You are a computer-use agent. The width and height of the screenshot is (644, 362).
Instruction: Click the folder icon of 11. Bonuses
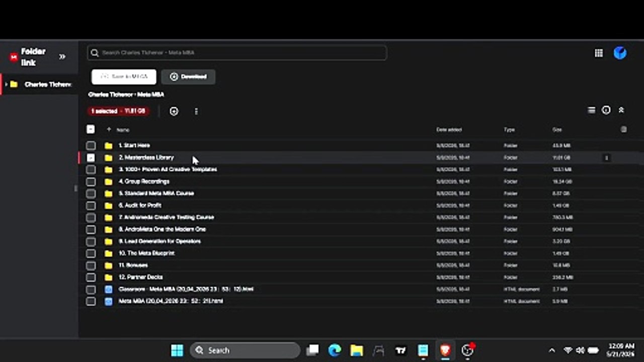108,265
